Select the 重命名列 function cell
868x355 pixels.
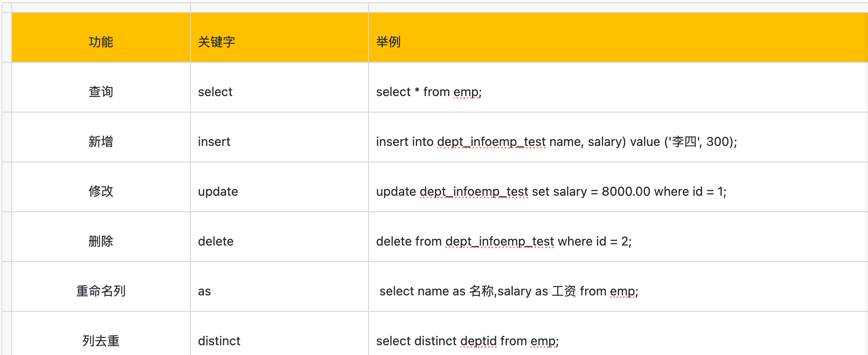101,291
